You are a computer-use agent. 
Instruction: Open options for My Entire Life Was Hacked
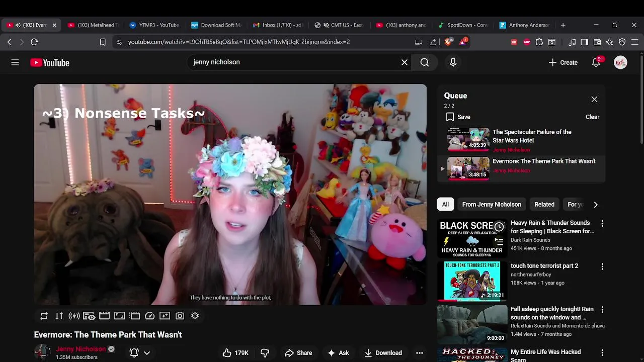coord(602,352)
